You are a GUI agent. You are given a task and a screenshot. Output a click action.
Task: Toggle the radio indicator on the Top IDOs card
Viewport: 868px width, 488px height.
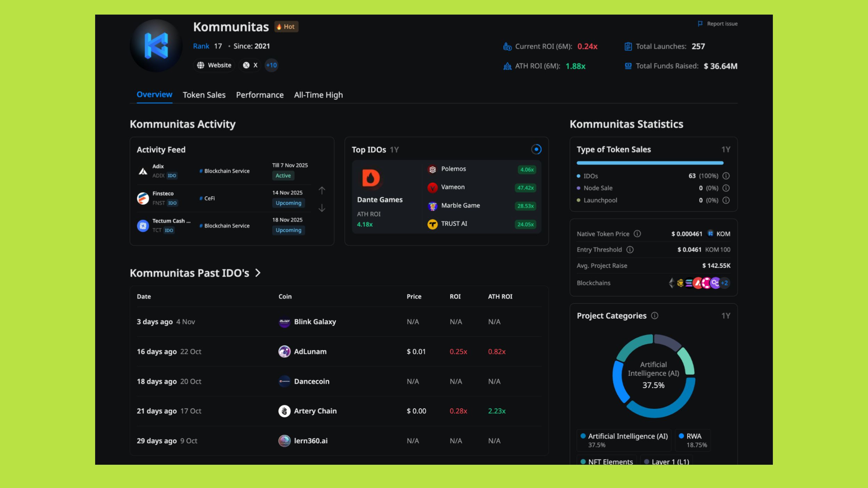click(536, 150)
